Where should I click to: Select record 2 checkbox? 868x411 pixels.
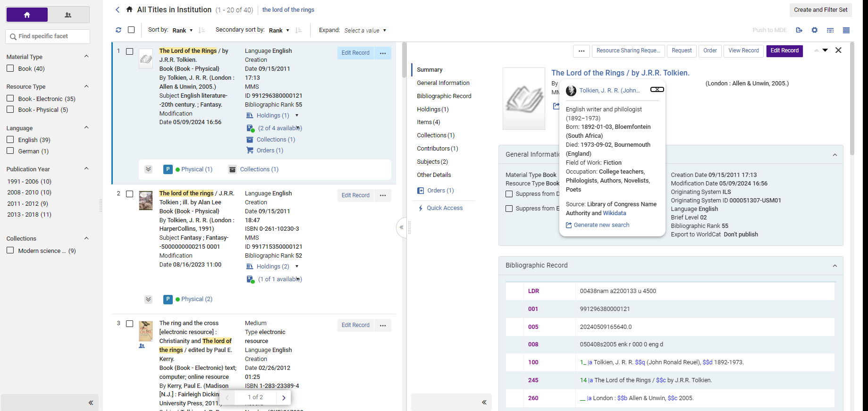point(129,194)
